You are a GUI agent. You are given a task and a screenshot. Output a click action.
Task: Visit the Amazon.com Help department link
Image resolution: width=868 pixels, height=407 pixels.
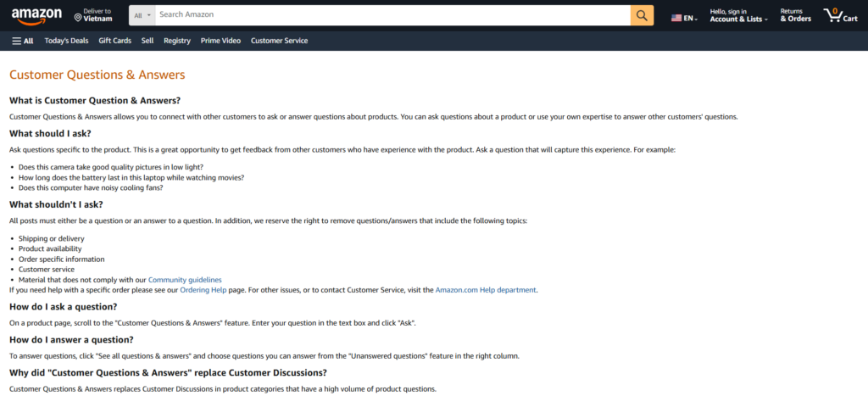point(486,290)
